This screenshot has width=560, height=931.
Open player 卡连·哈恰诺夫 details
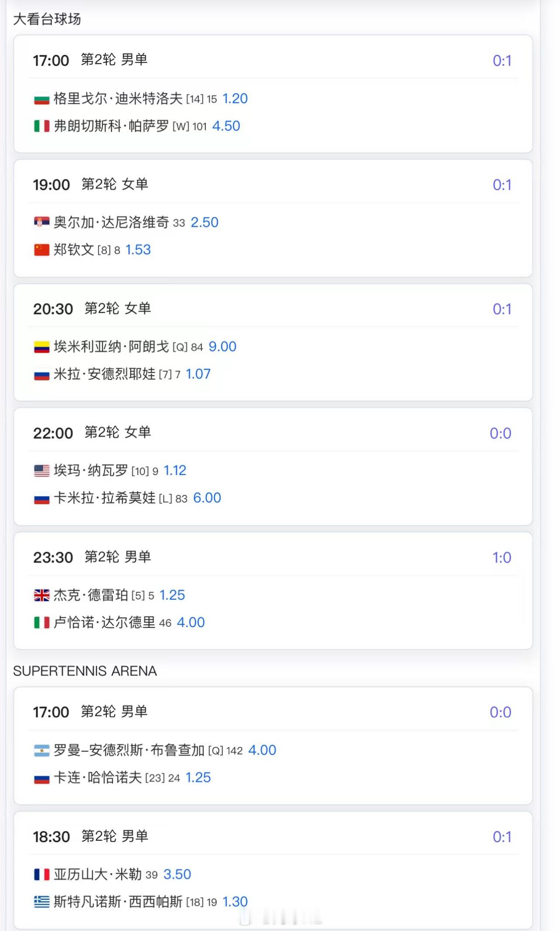pyautogui.click(x=98, y=777)
